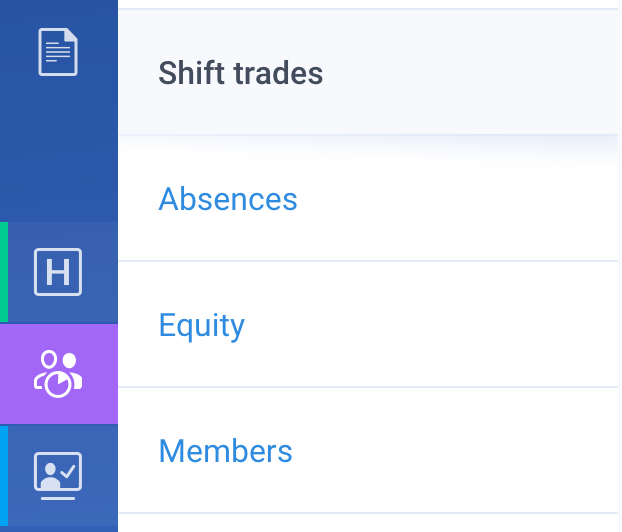The image size is (622, 532).
Task: Select the boxed H icon in sidebar
Action: pyautogui.click(x=58, y=272)
